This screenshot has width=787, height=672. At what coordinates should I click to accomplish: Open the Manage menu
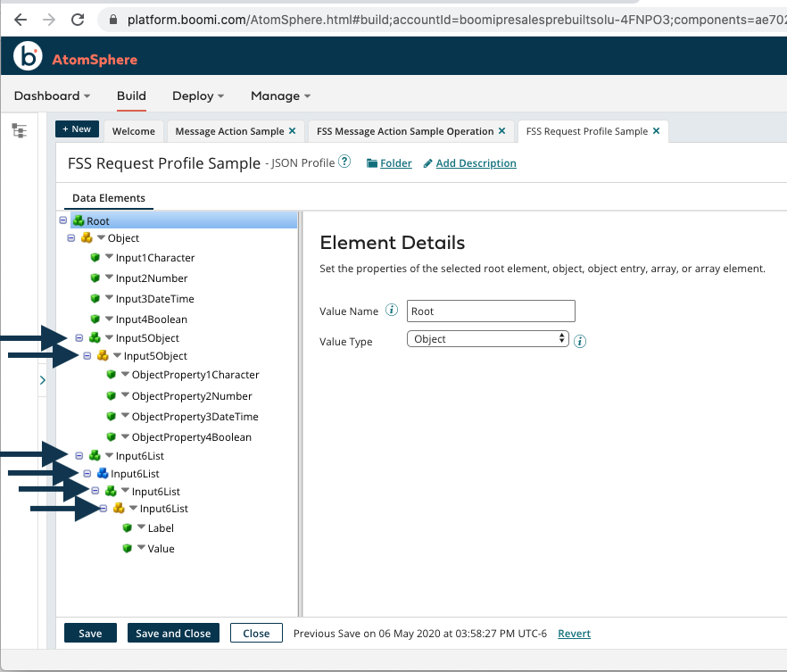click(x=280, y=95)
